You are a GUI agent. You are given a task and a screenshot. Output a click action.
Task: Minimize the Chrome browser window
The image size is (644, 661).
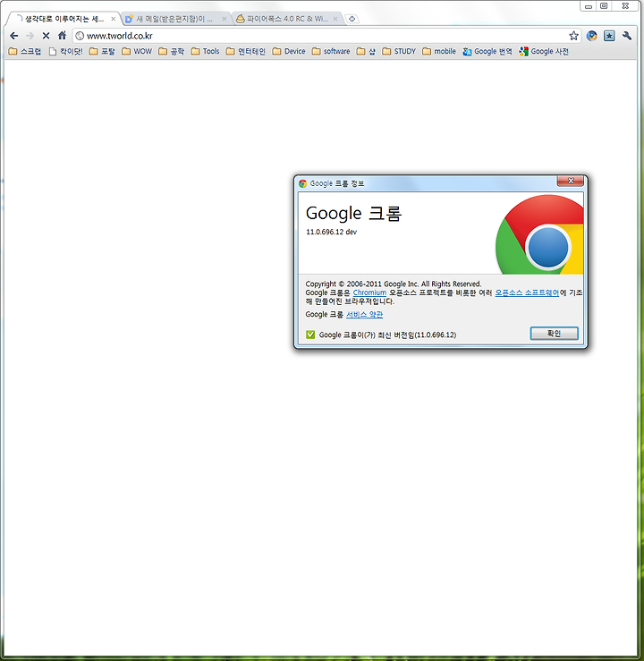(x=589, y=6)
